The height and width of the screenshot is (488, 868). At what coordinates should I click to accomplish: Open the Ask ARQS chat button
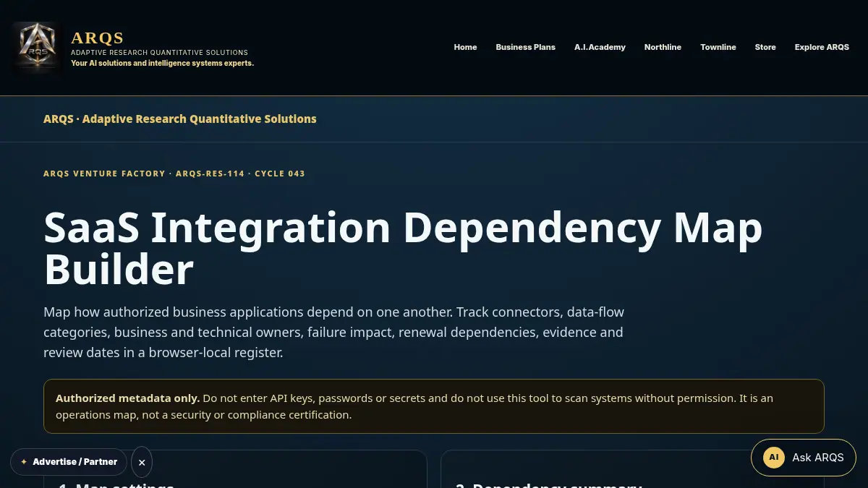(x=803, y=457)
